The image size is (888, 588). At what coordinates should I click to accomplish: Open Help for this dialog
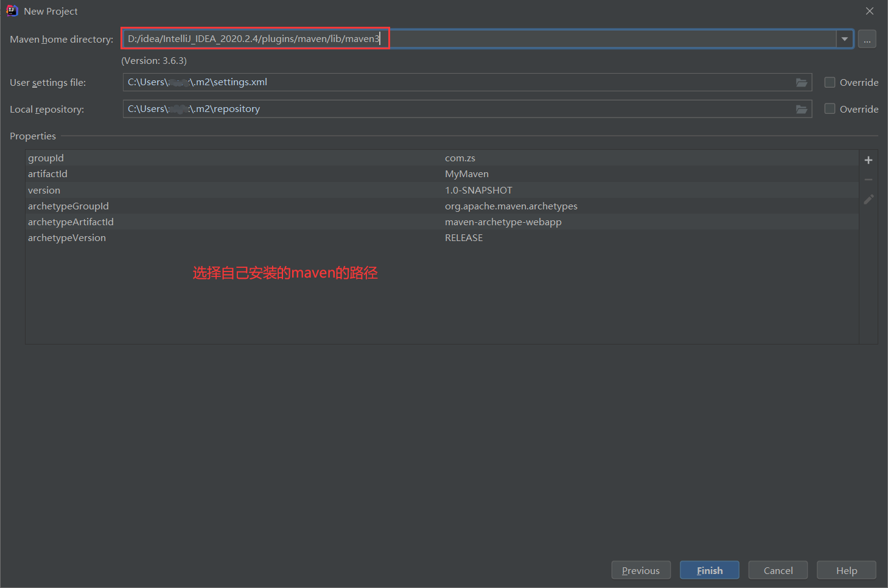click(847, 570)
